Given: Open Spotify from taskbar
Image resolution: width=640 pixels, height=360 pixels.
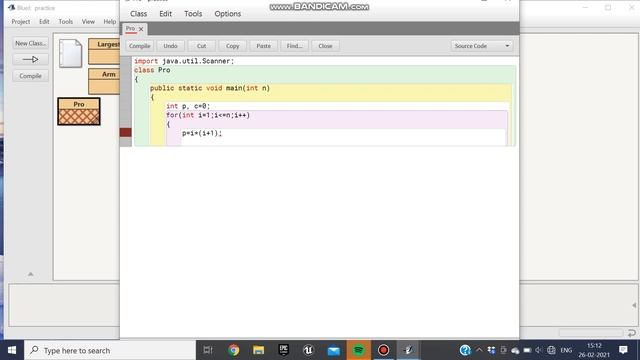Looking at the screenshot, I should [x=358, y=350].
